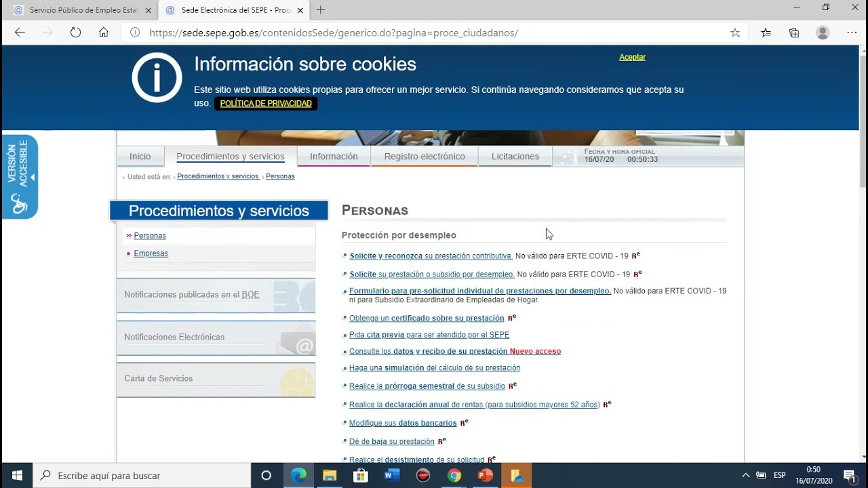Open the browser's three-dot options menu

coord(851,32)
